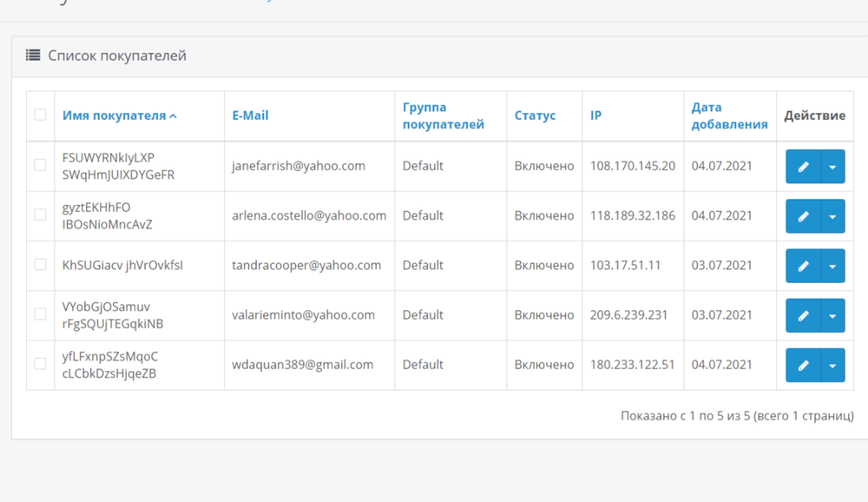This screenshot has height=502, width=868.
Task: Check the box for FSUWYRNkIyLXP customer row
Action: point(40,165)
